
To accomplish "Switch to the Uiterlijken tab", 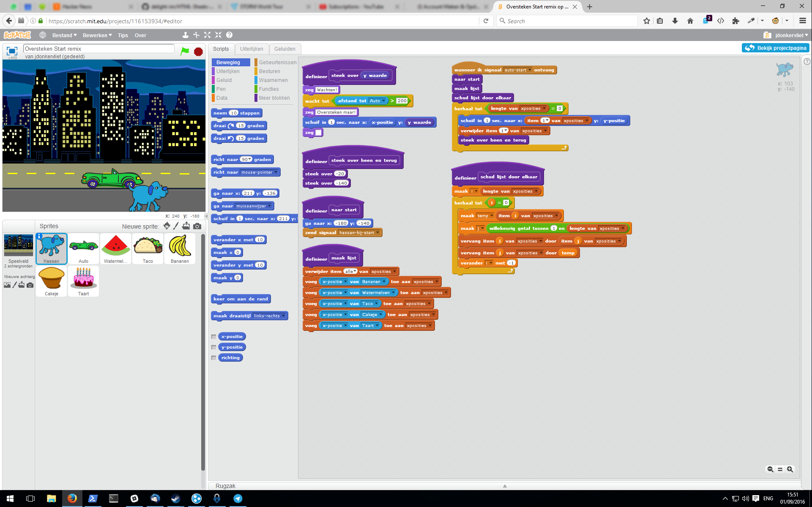I will (x=252, y=49).
